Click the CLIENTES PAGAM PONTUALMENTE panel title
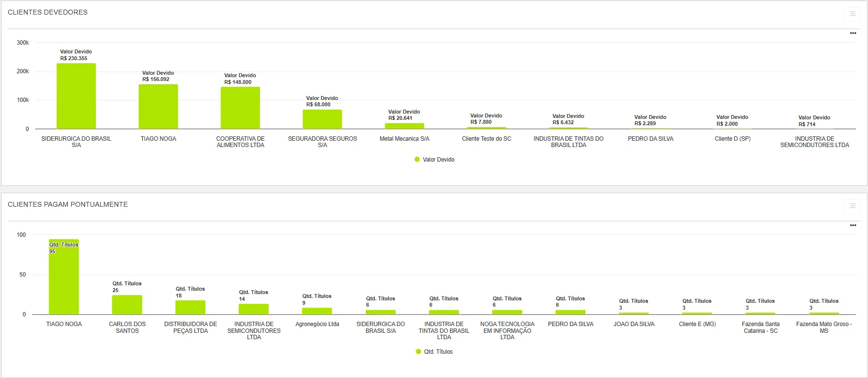The height and width of the screenshot is (378, 868). click(68, 205)
